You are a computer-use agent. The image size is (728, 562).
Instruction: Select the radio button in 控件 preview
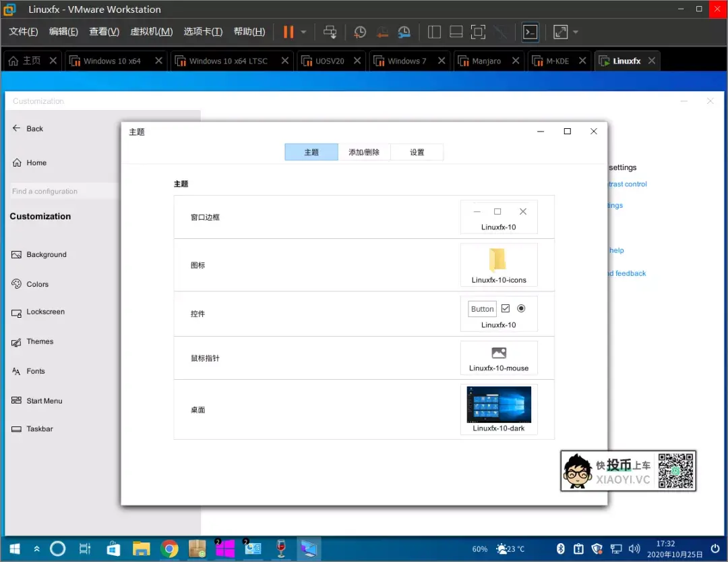coord(521,308)
